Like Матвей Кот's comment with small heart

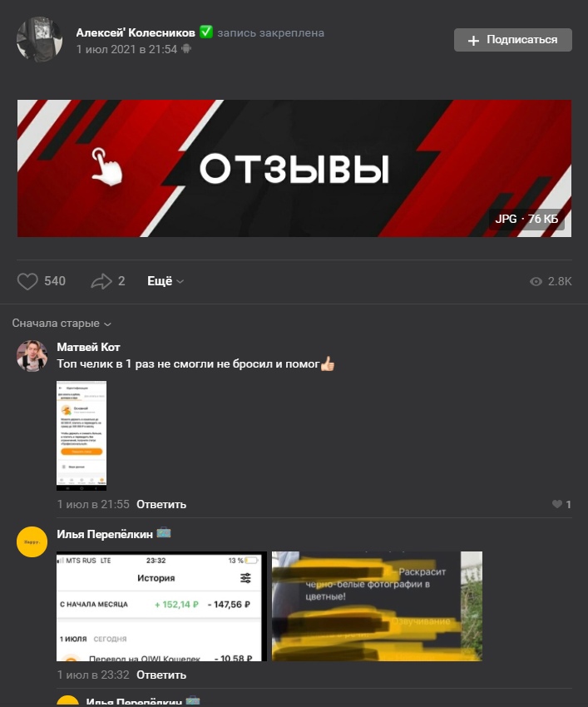coord(557,504)
